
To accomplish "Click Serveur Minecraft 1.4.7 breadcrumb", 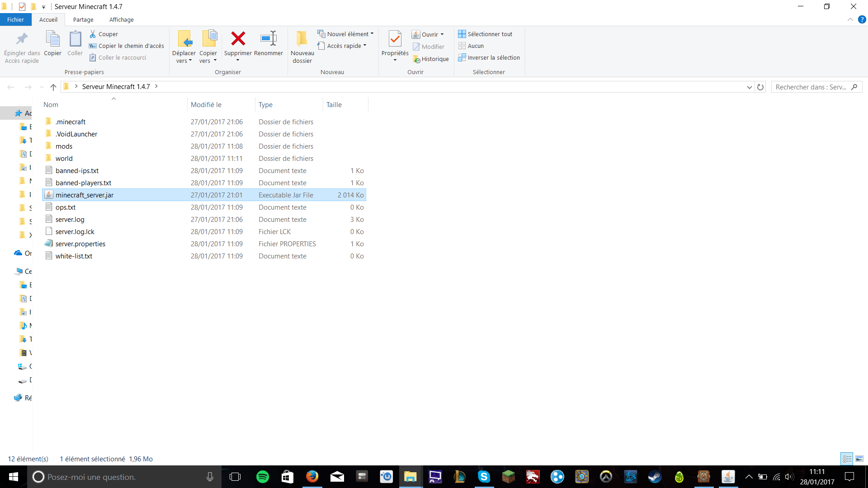I will pos(116,86).
